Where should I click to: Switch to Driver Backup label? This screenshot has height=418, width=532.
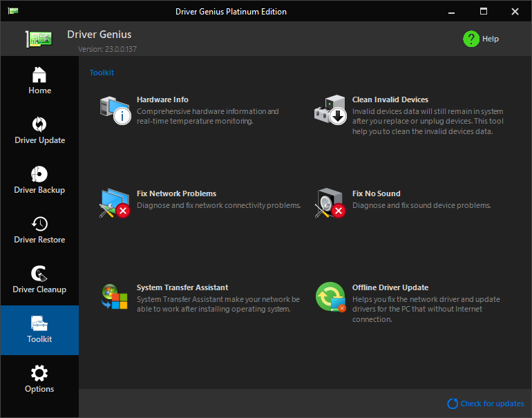pos(39,190)
